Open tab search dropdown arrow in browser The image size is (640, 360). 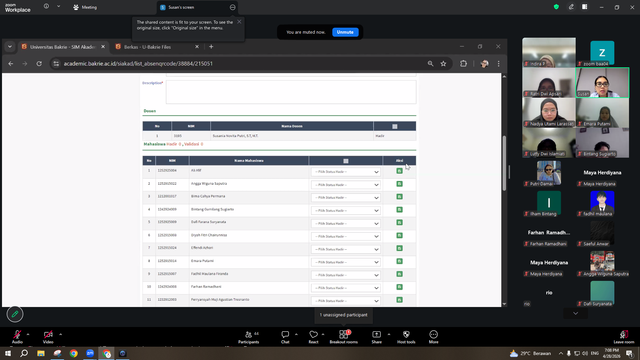[x=10, y=47]
